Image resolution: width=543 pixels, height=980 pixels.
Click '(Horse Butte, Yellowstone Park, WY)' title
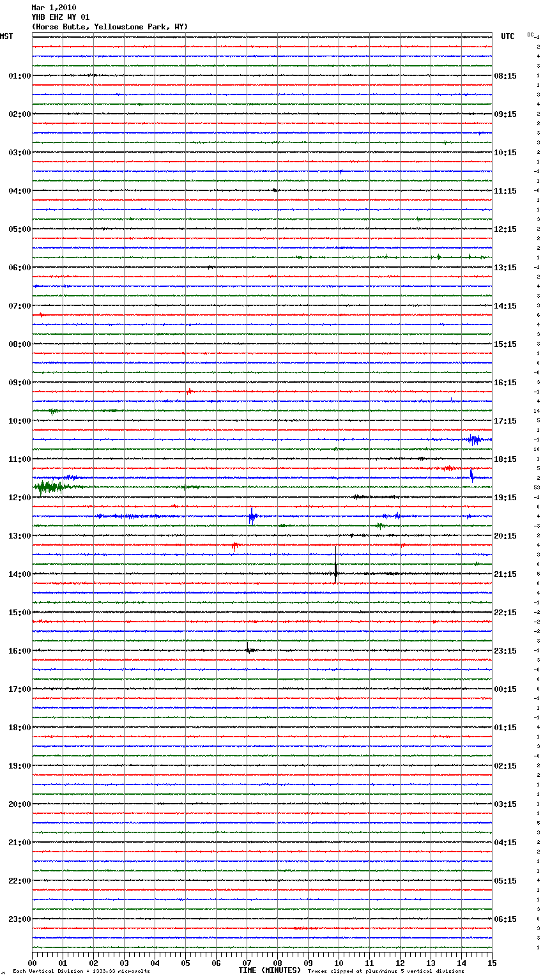(x=110, y=27)
